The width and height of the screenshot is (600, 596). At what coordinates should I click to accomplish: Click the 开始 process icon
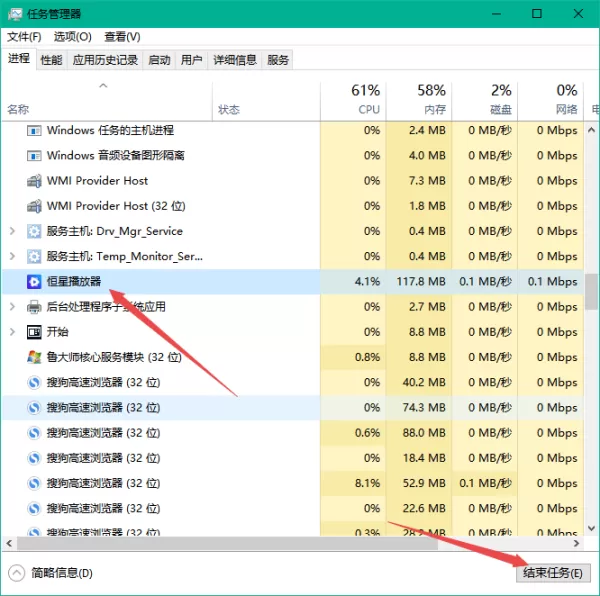34,332
